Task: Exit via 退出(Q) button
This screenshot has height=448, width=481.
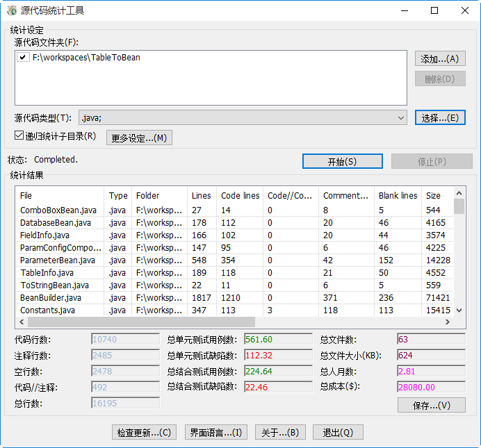Action: click(x=338, y=432)
